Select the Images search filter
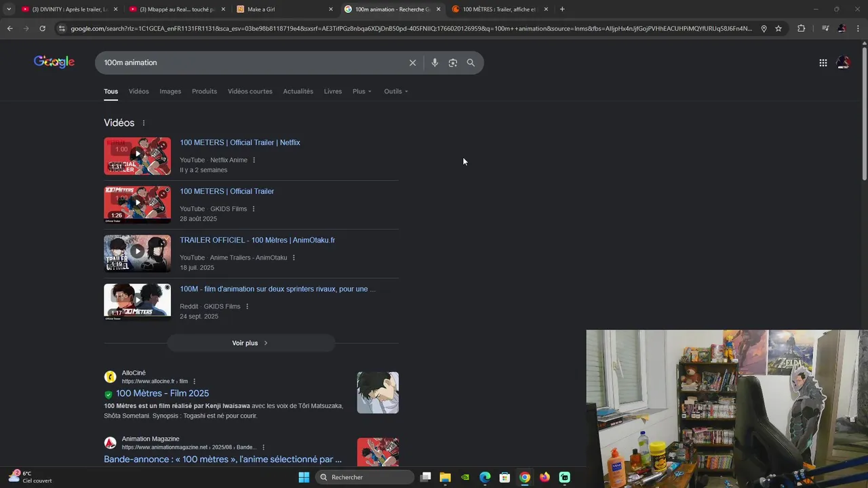868x488 pixels. [170, 91]
